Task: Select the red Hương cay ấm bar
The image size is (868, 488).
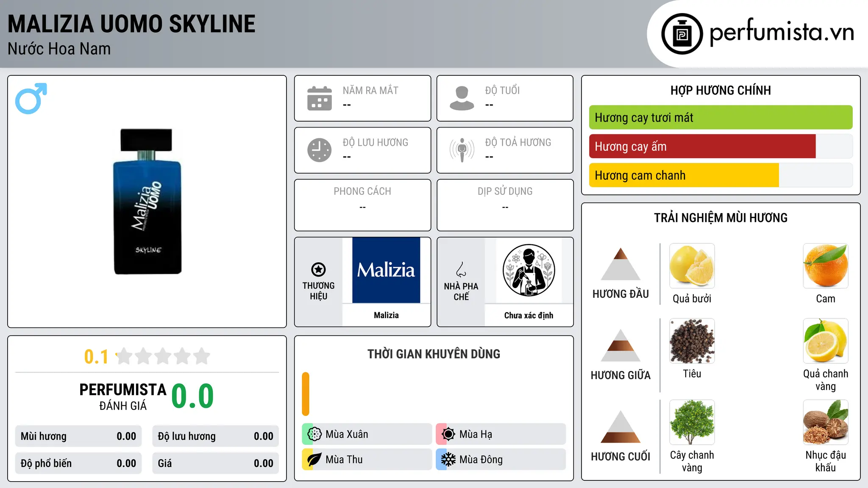Action: tap(702, 146)
